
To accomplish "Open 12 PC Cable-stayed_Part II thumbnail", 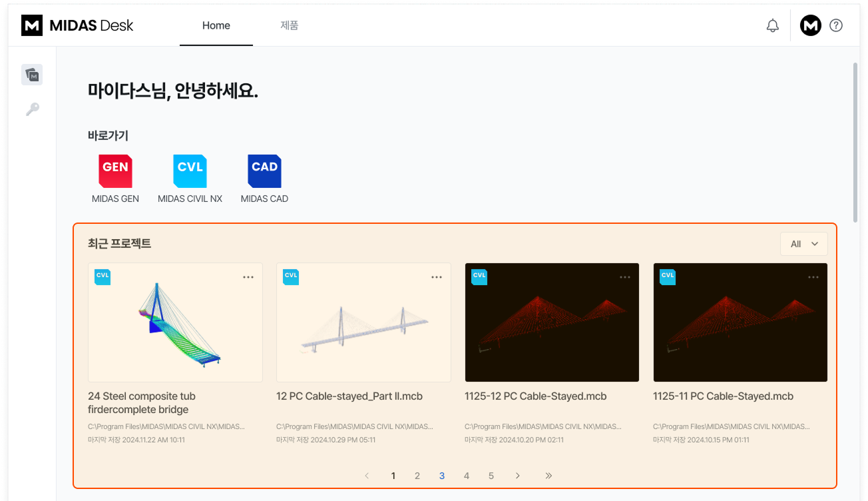I will coord(363,322).
